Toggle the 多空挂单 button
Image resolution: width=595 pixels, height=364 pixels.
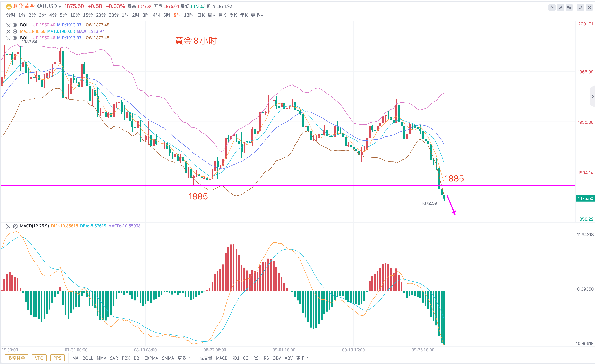tap(16, 358)
